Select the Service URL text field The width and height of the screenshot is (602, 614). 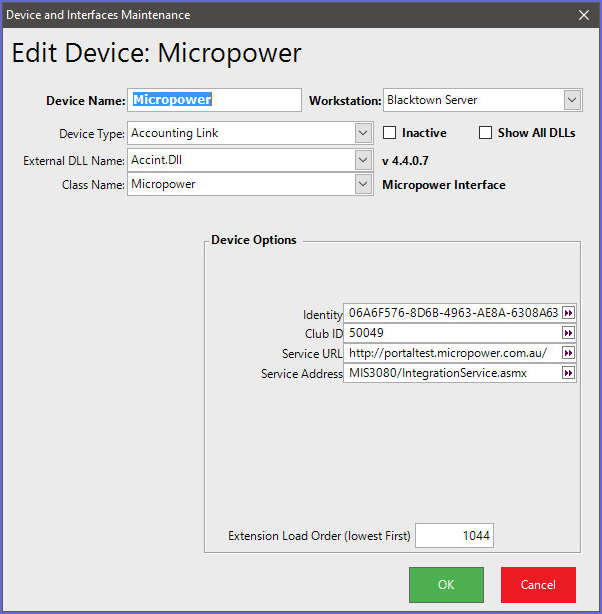click(453, 353)
